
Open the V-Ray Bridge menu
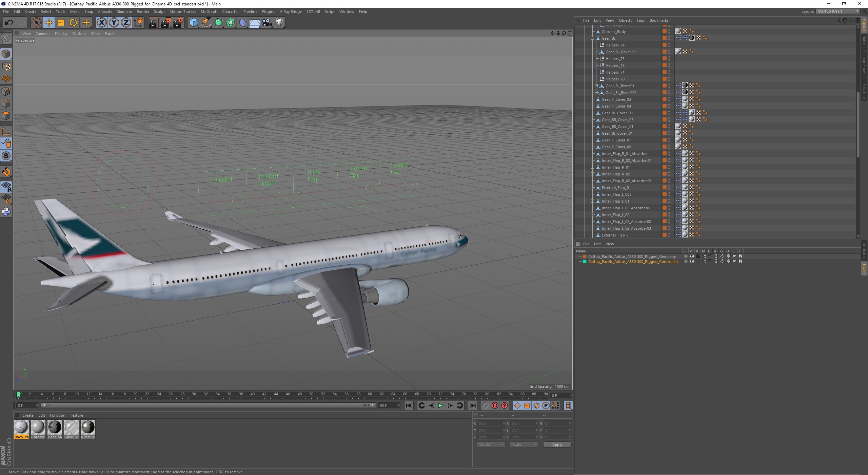(291, 12)
